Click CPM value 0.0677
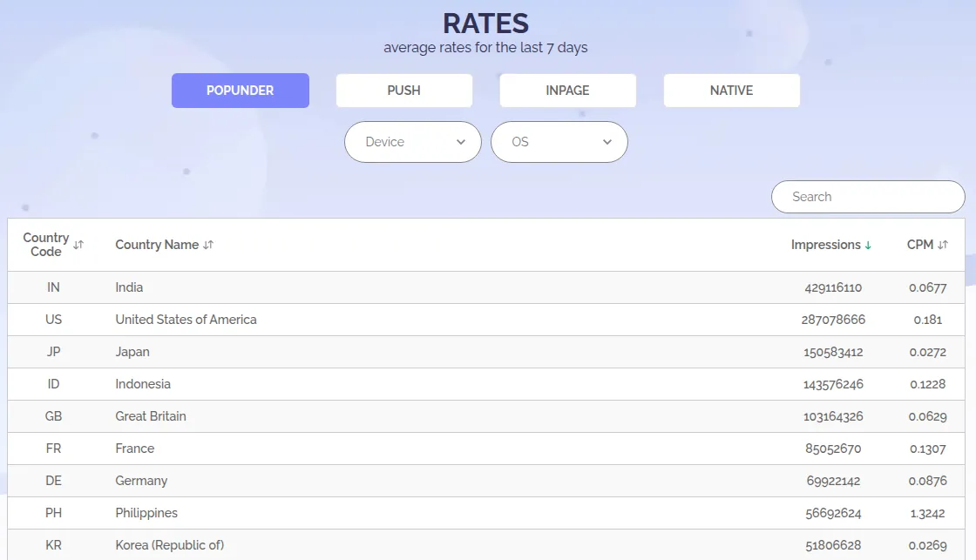The image size is (976, 560). click(x=927, y=287)
